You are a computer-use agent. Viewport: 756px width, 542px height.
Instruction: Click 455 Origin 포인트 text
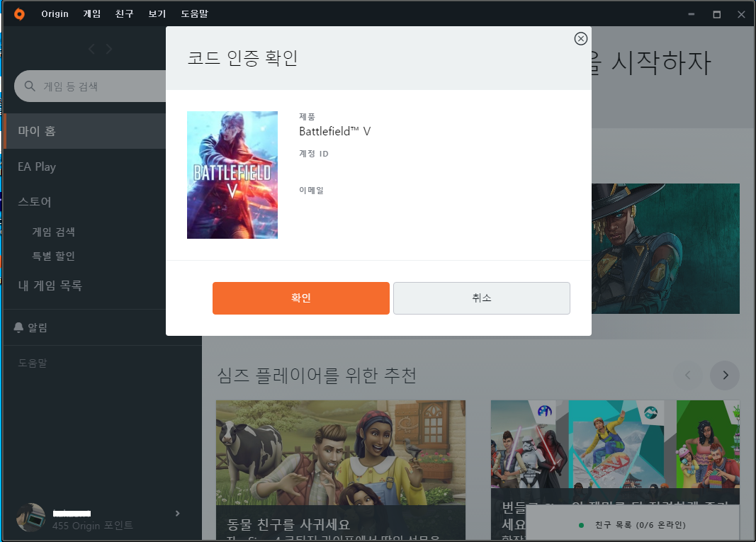pyautogui.click(x=93, y=526)
